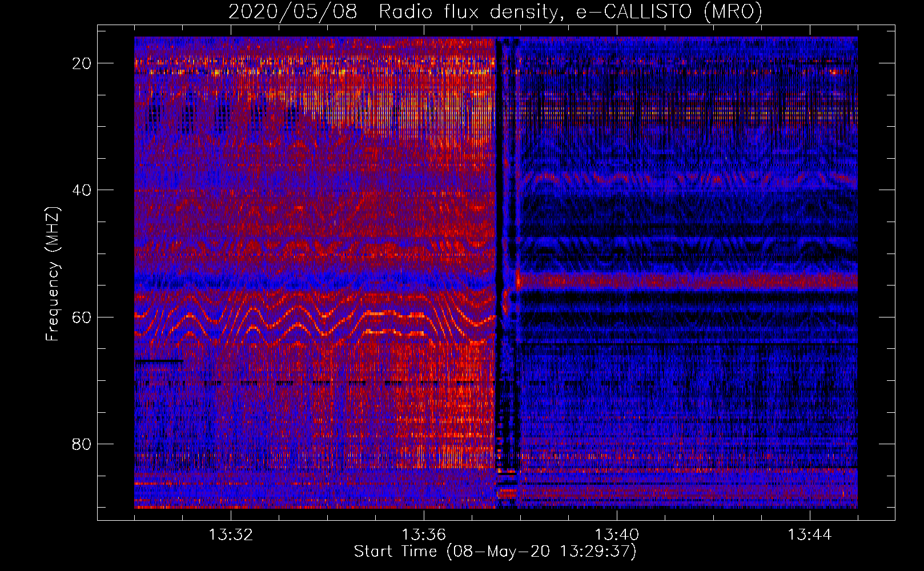Click the 80 frequency tick label

[82, 444]
